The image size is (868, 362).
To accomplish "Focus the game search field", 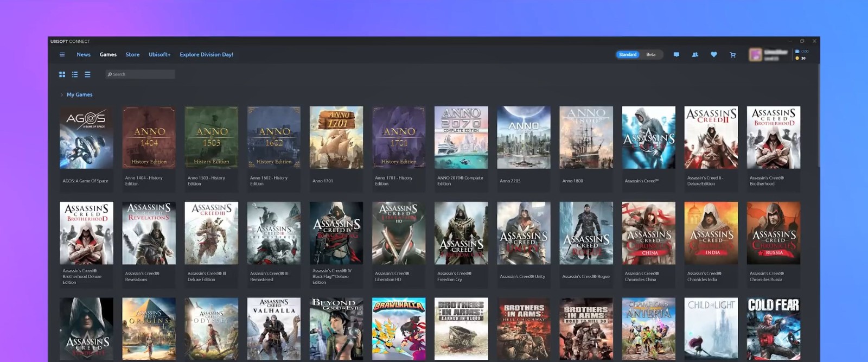I will pos(141,74).
